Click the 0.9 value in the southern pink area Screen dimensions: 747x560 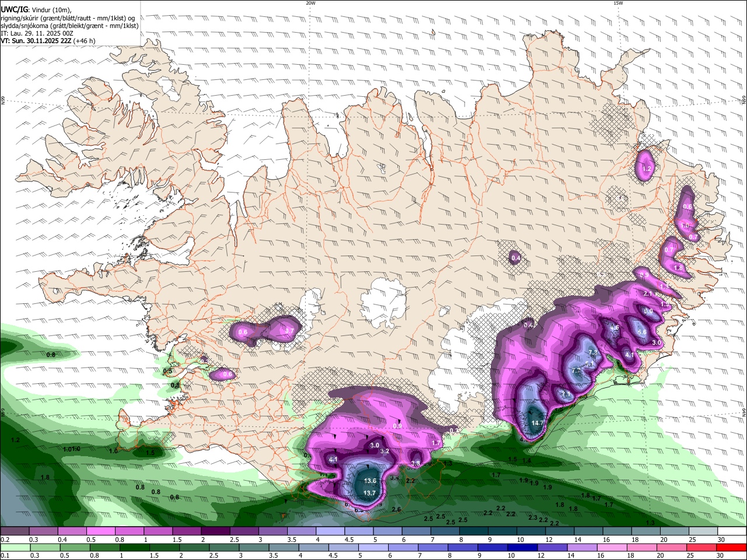tap(398, 426)
